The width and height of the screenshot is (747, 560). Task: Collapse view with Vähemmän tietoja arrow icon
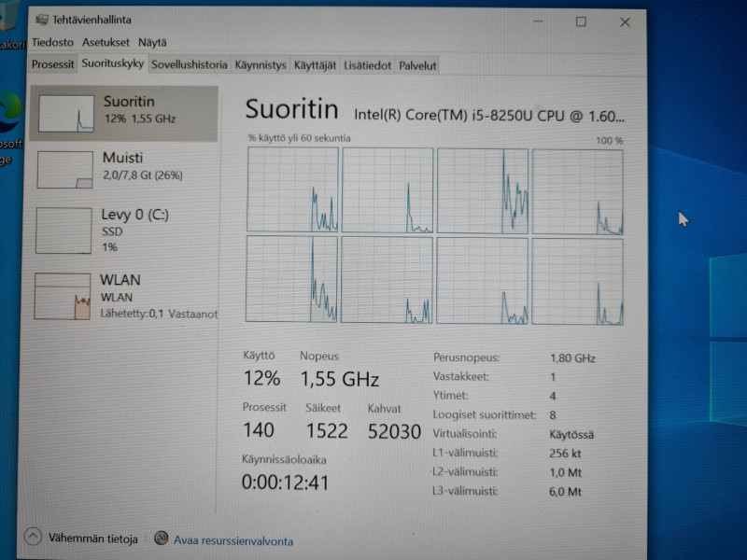pyautogui.click(x=33, y=537)
